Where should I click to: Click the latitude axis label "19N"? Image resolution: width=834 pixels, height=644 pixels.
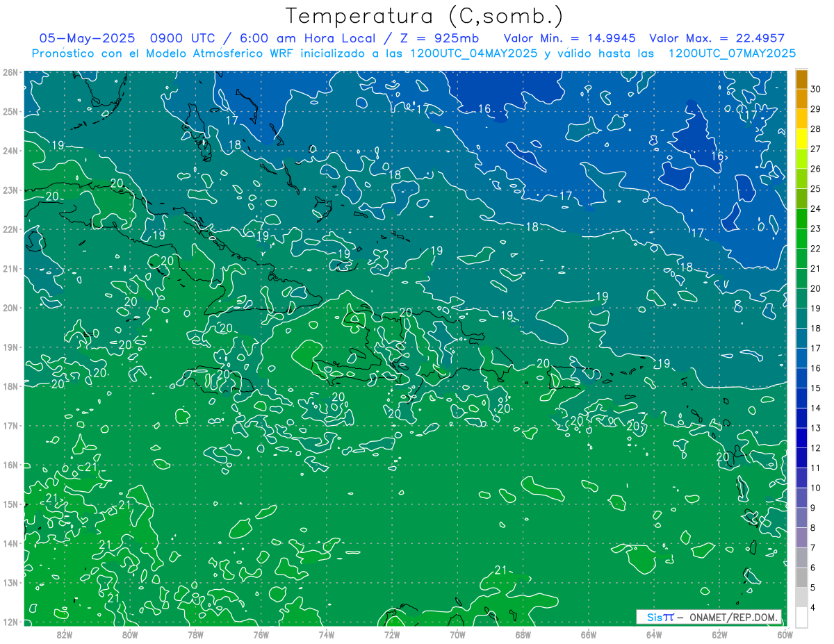click(x=10, y=347)
